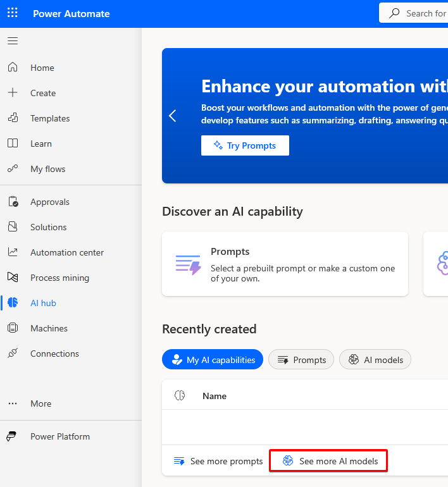The height and width of the screenshot is (487, 448).
Task: Select the AI models filter pill
Action: [375, 359]
